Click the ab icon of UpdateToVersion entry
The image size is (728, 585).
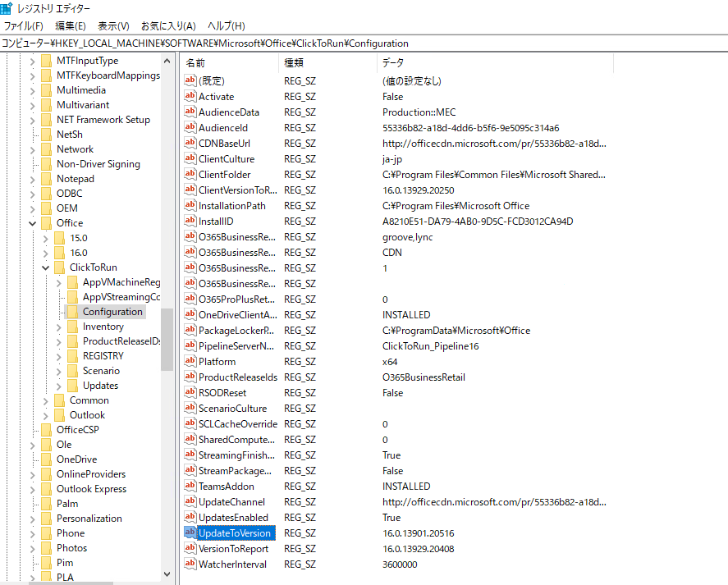click(x=190, y=532)
